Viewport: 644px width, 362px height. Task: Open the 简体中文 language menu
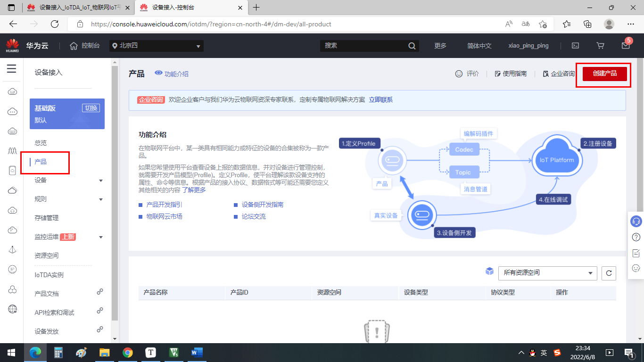pos(479,46)
